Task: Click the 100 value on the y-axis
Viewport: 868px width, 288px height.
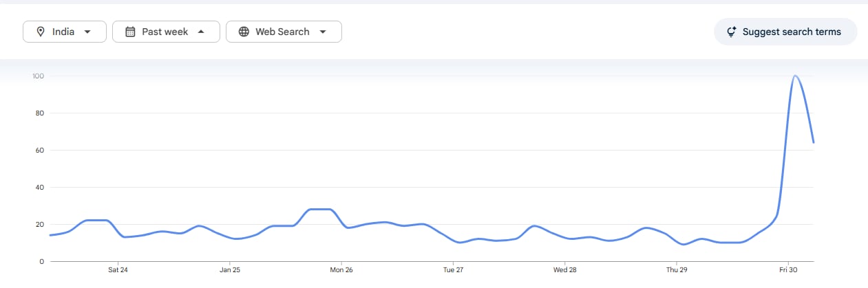Action: coord(38,76)
